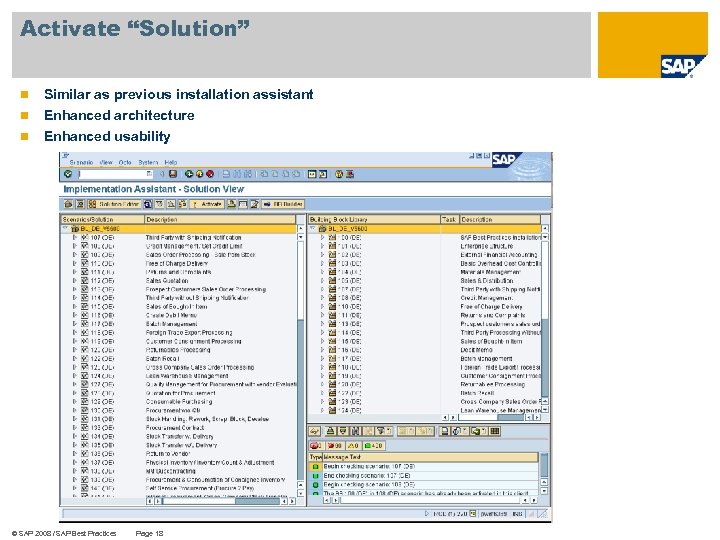Select the 'Begin checking scenario 107 (DE)' message row
720x540 pixels.
[424, 467]
